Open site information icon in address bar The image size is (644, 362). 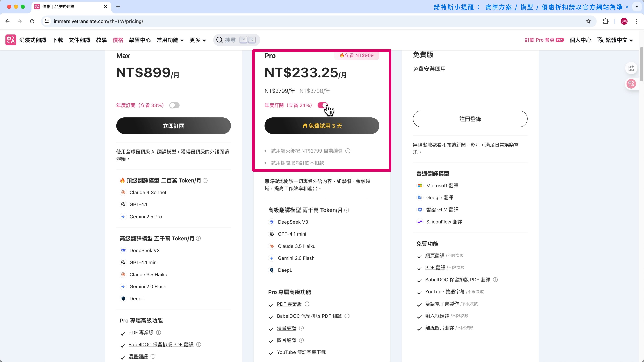click(x=47, y=21)
